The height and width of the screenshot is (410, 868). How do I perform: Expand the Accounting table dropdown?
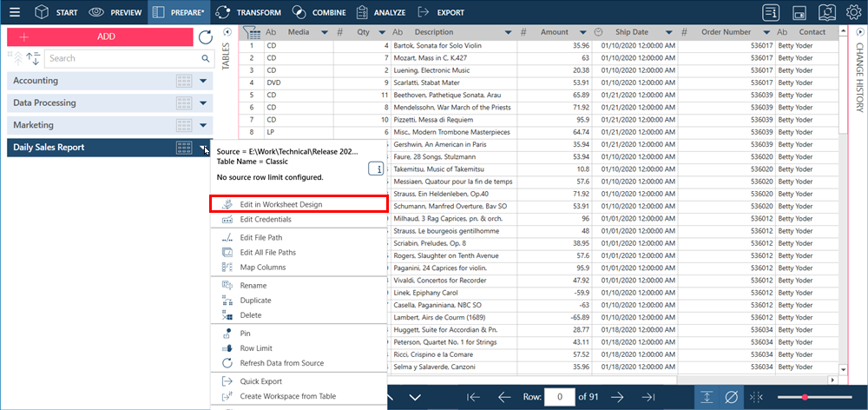pyautogui.click(x=203, y=81)
